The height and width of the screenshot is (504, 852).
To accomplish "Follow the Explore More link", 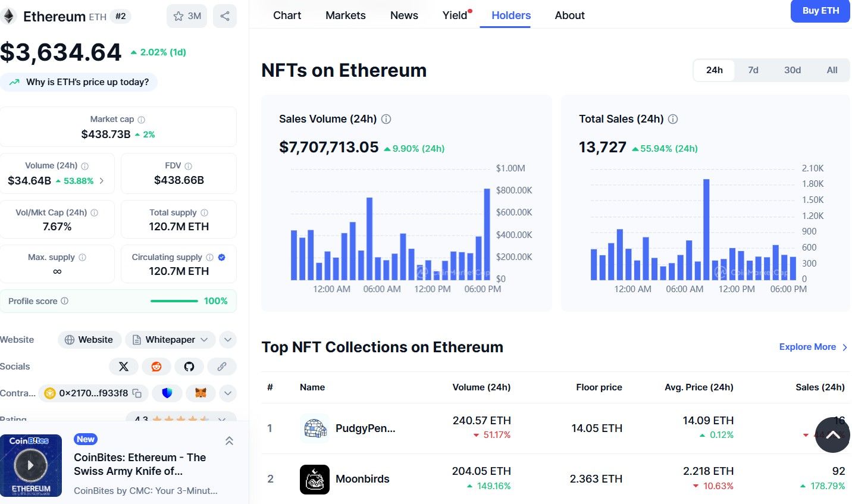I will (x=813, y=347).
